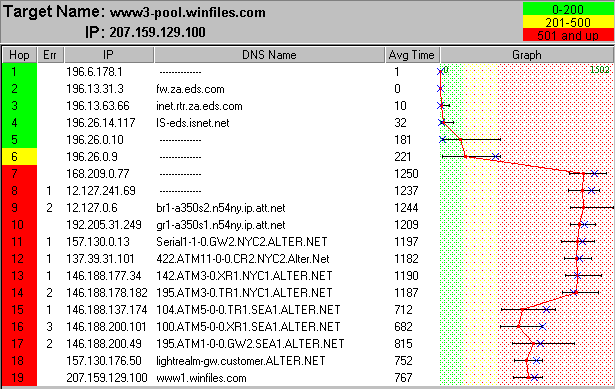Click error count 3 in hop 16
616x389 pixels.
point(49,327)
